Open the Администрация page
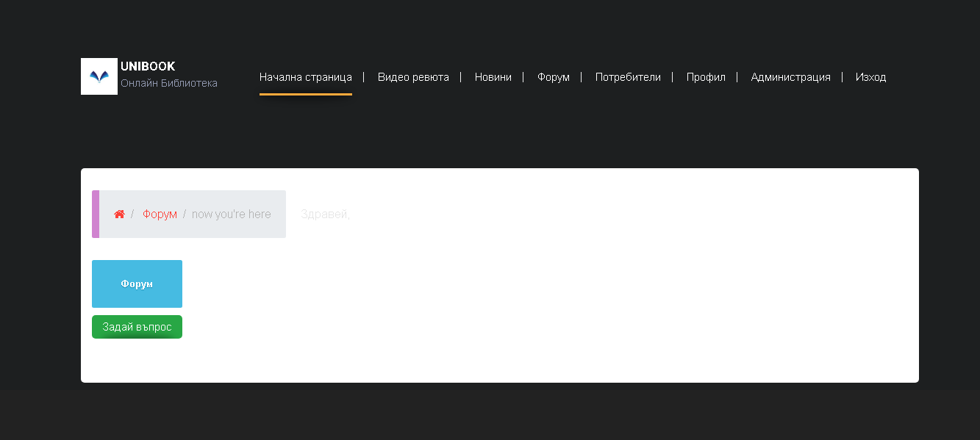The width and height of the screenshot is (980, 440). (x=791, y=76)
